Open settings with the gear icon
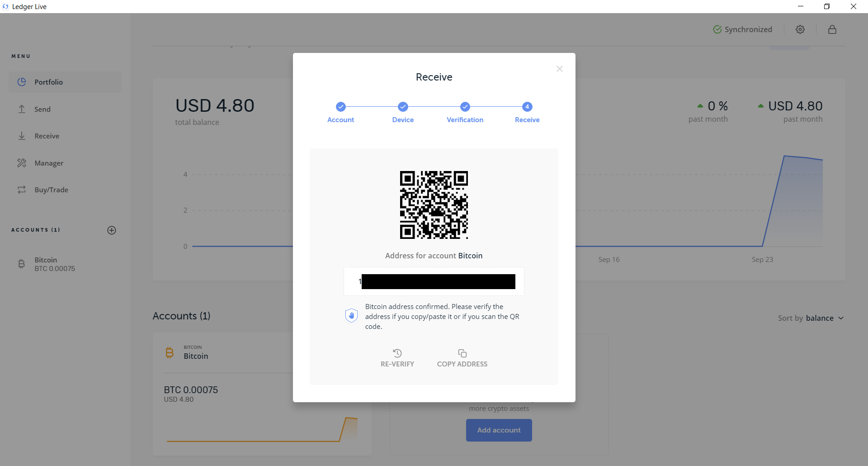The width and height of the screenshot is (868, 466). tap(800, 29)
